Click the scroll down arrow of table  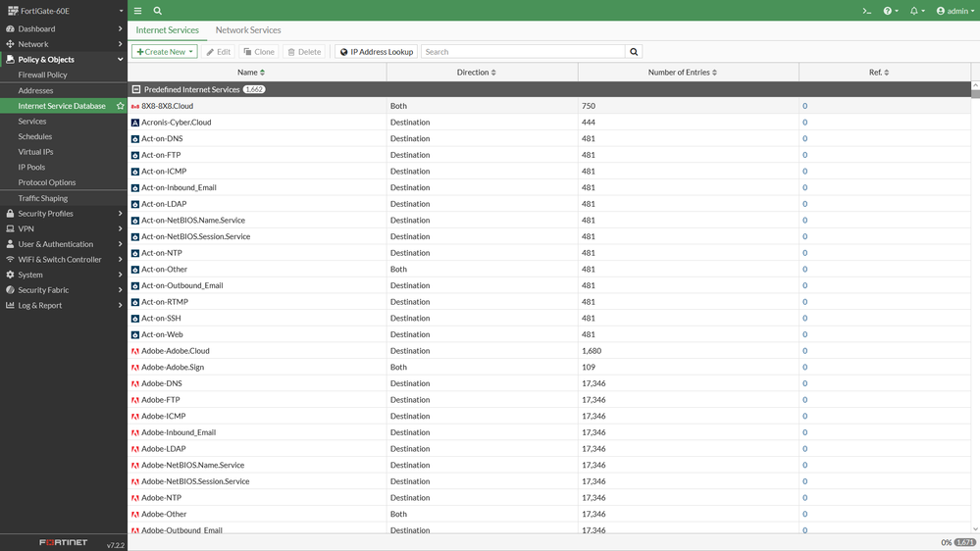click(x=975, y=529)
